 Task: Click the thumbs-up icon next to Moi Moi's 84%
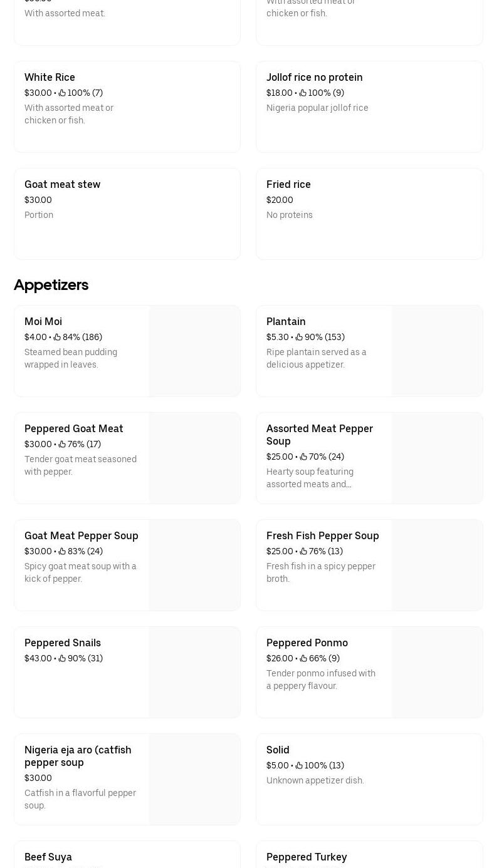(x=57, y=337)
